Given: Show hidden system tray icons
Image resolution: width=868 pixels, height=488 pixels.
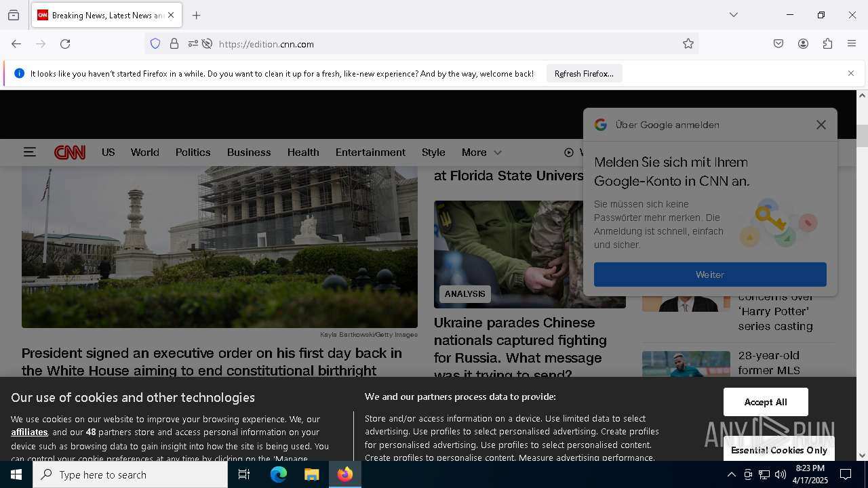Looking at the screenshot, I should (x=732, y=474).
